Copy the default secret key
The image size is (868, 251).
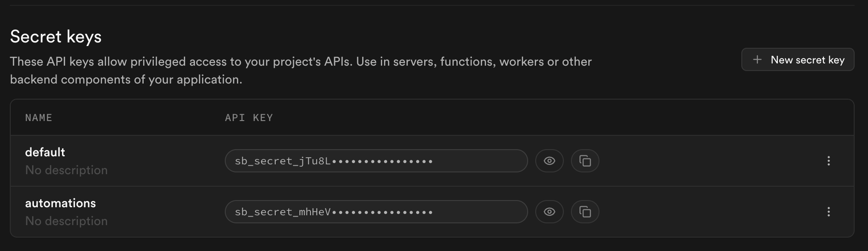coord(585,161)
